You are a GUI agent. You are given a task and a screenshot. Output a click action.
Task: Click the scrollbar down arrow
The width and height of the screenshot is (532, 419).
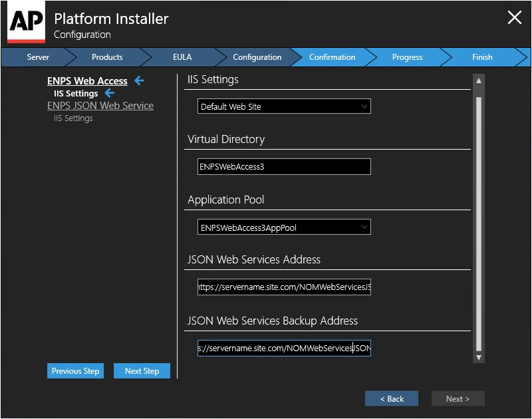click(x=479, y=357)
